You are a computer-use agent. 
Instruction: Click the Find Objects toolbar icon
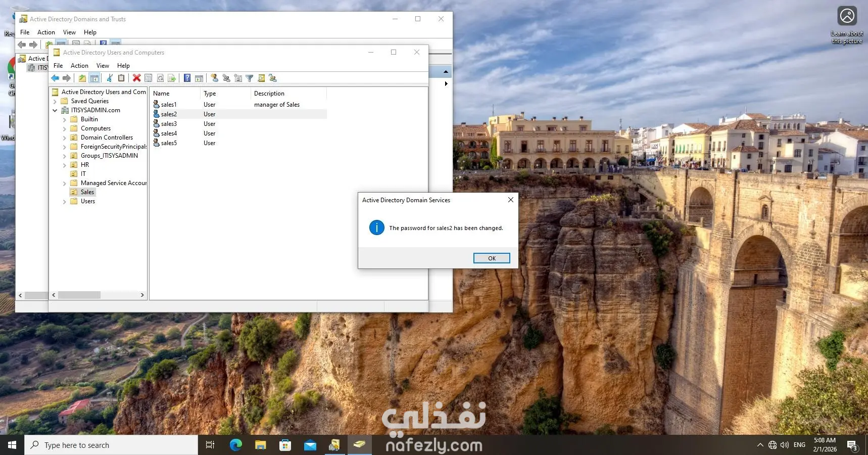(x=261, y=78)
